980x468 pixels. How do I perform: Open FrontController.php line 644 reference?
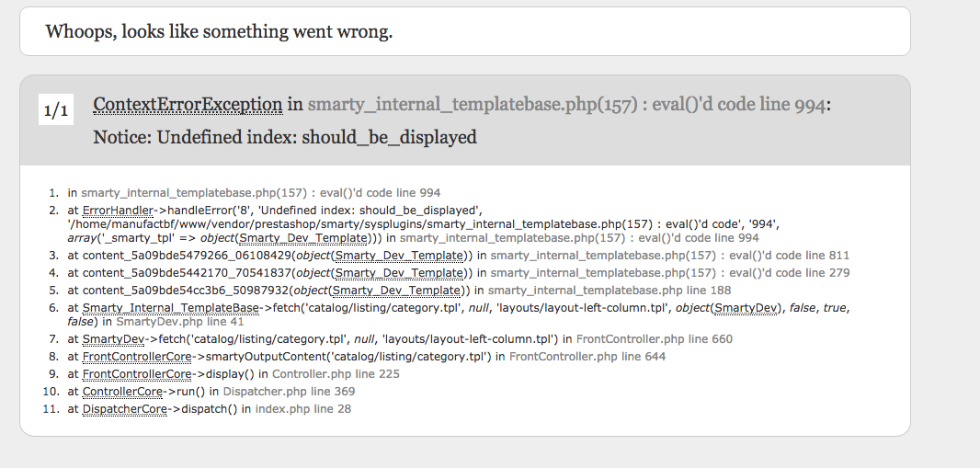[587, 357]
